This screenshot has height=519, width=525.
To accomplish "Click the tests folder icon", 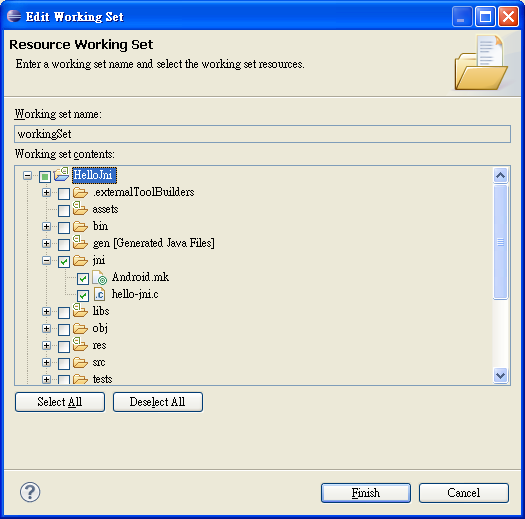I will [x=80, y=379].
